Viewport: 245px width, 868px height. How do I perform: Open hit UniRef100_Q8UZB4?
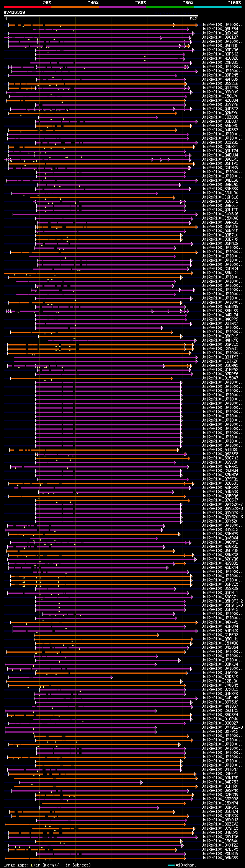(220, 29)
